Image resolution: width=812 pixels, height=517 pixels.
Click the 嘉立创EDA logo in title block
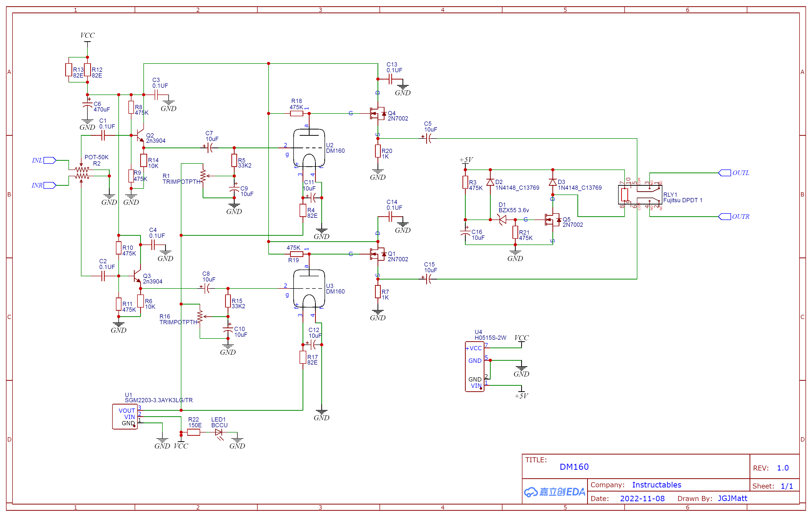[x=554, y=492]
